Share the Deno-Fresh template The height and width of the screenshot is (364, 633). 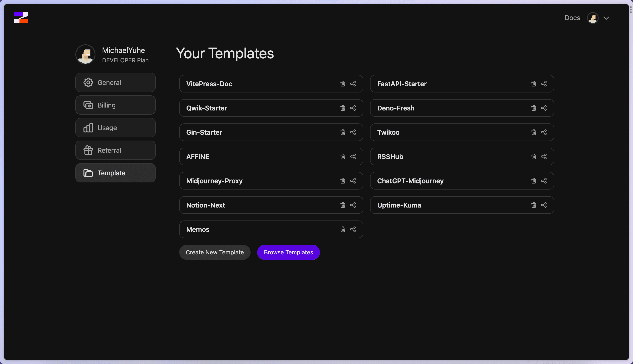544,108
